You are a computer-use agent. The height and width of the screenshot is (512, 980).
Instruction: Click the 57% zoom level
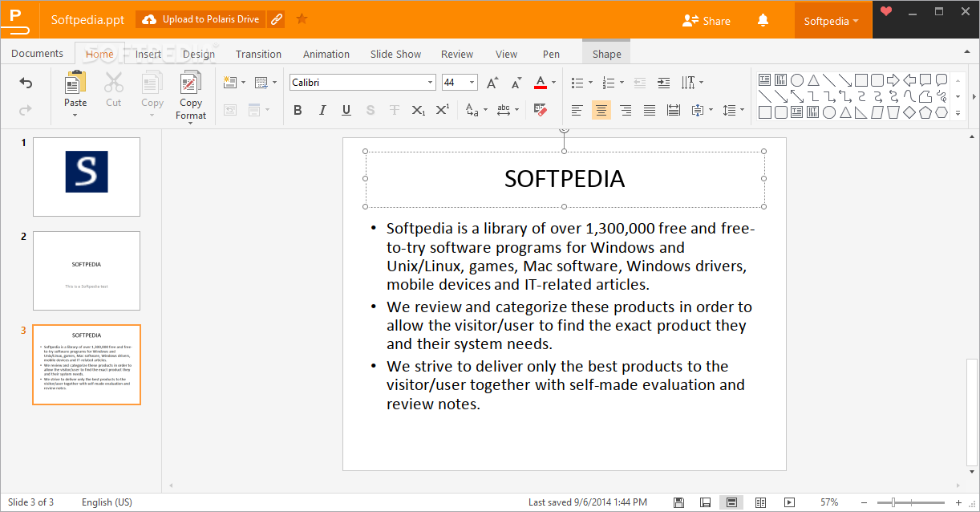coord(829,502)
